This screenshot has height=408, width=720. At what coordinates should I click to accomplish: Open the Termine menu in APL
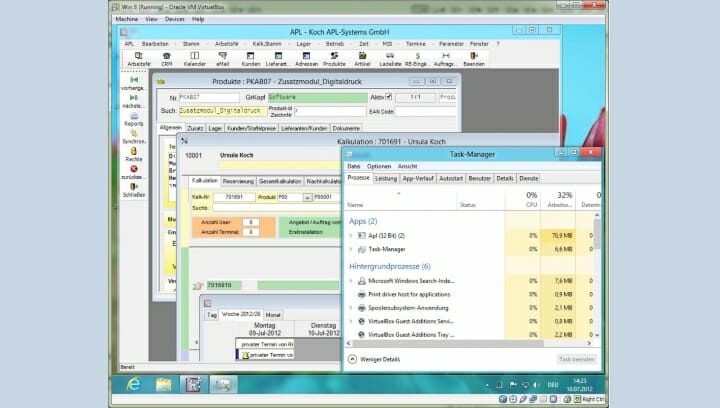tap(416, 44)
